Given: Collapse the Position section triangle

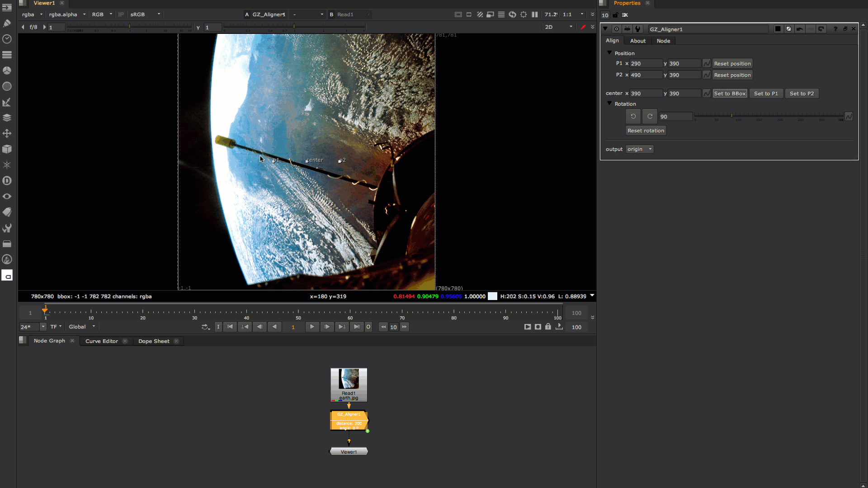Looking at the screenshot, I should 609,53.
